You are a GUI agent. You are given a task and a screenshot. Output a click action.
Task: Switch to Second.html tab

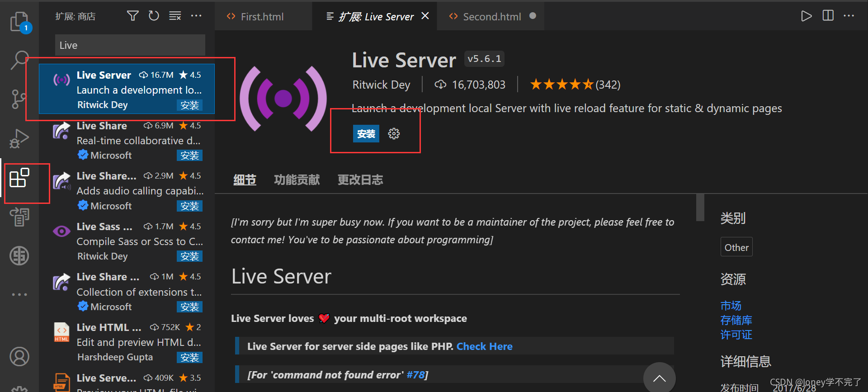(492, 17)
